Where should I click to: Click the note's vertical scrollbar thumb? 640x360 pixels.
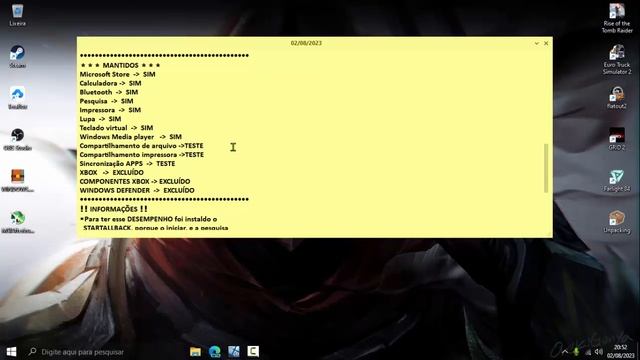click(x=546, y=168)
